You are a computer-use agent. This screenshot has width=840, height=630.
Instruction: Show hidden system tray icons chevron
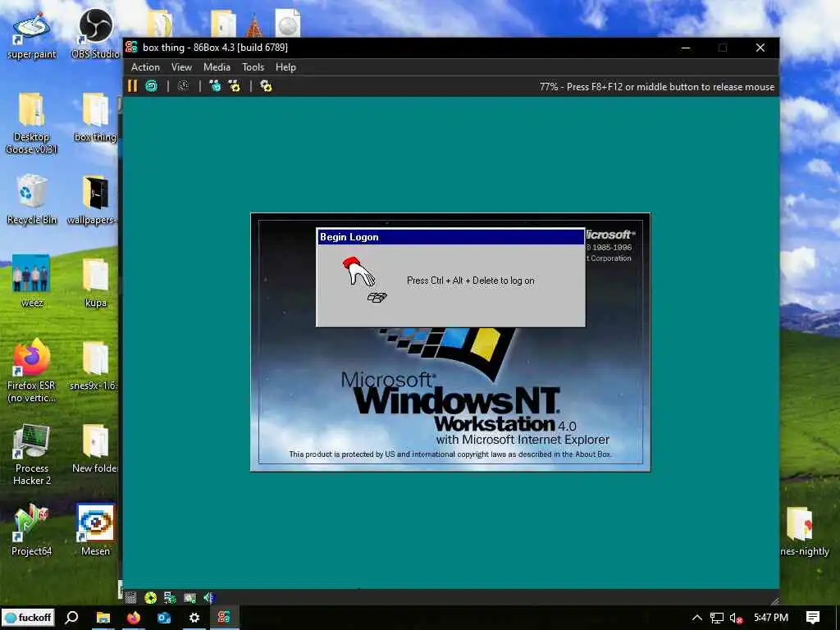[696, 618]
